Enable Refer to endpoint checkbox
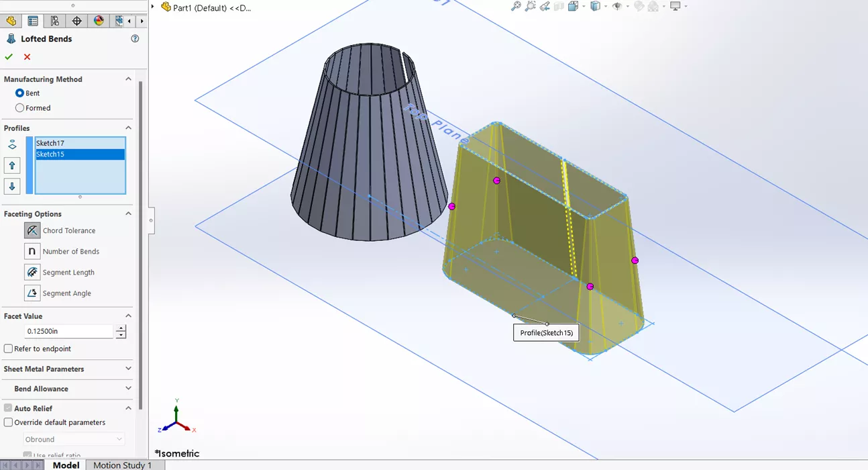 (x=9, y=349)
